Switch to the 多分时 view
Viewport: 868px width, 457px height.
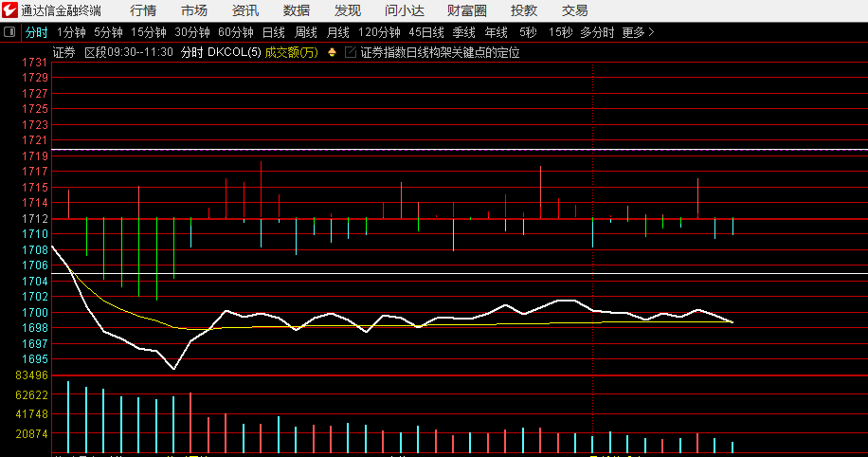click(597, 32)
